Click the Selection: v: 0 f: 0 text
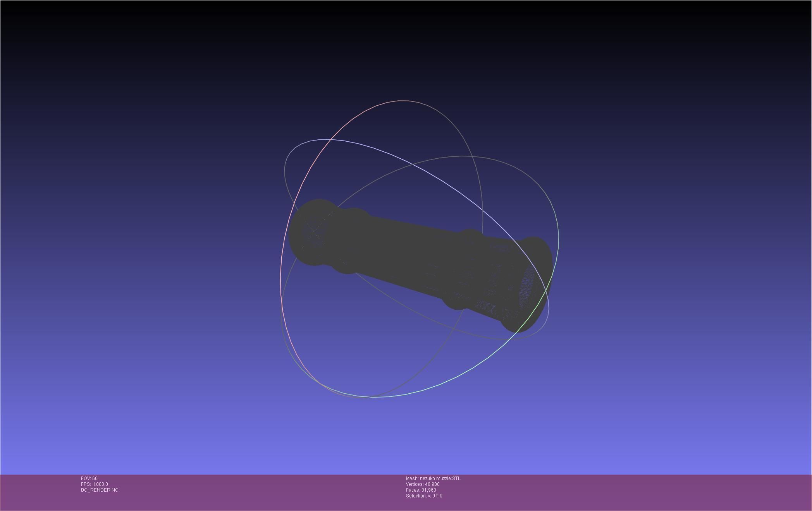The image size is (812, 511). click(424, 496)
